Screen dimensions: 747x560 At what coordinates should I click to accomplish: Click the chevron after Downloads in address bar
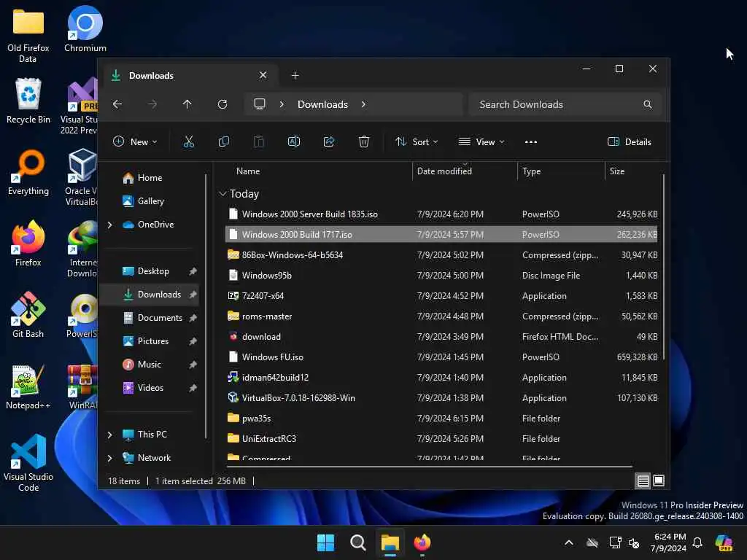[363, 104]
